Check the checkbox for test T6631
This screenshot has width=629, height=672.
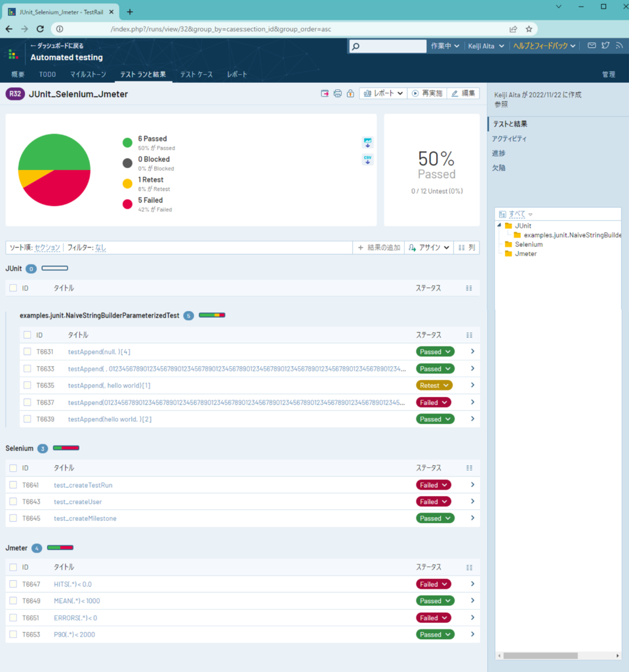click(28, 351)
